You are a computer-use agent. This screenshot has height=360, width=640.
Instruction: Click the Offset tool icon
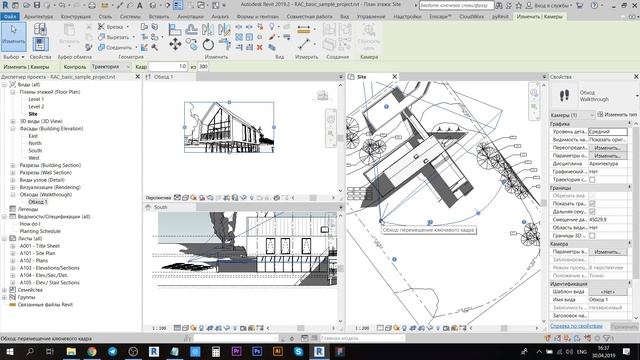coord(191,29)
